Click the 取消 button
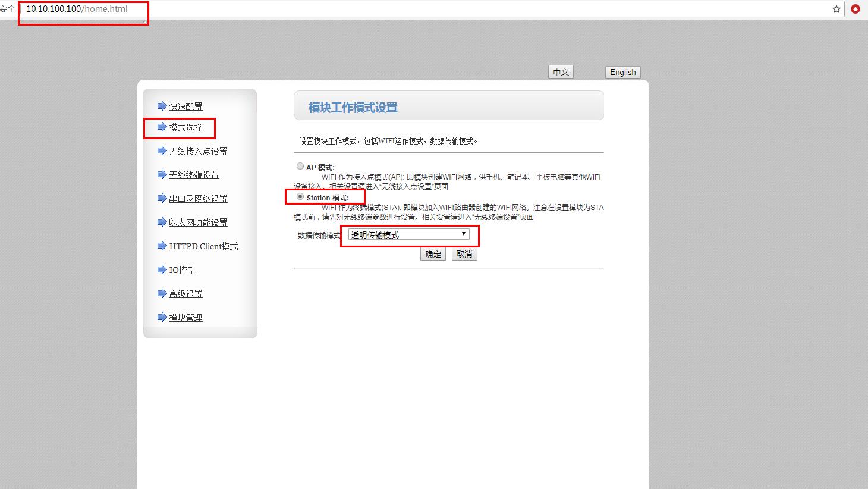 [x=464, y=254]
